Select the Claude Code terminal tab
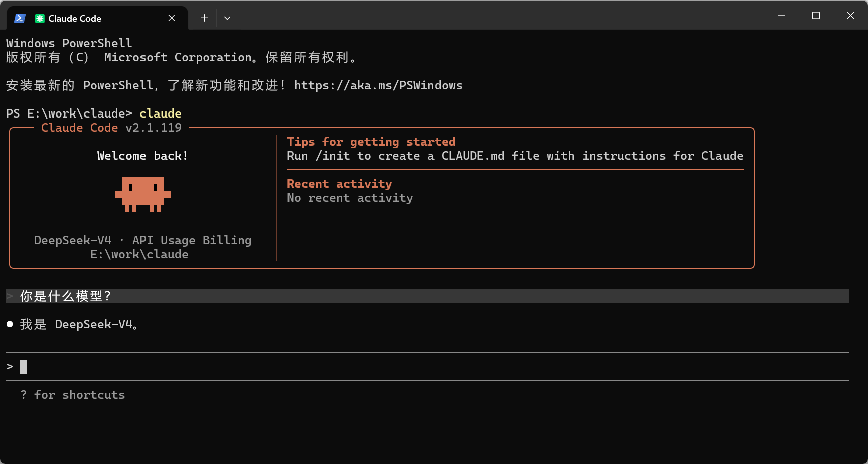This screenshot has height=464, width=868. tap(97, 18)
